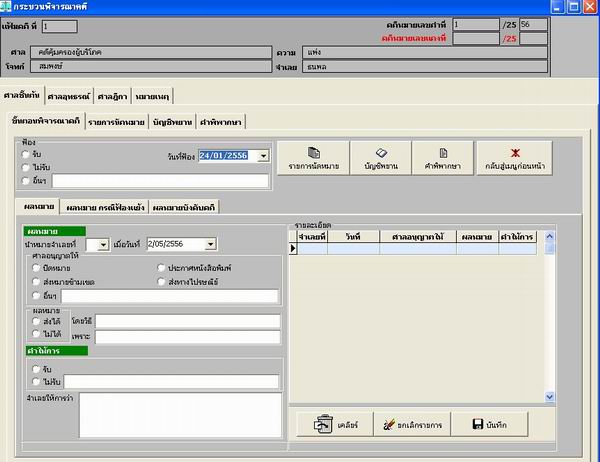Click the ไม่รับ reason field in คำให้การ
This screenshot has height=462, width=600.
click(x=171, y=382)
